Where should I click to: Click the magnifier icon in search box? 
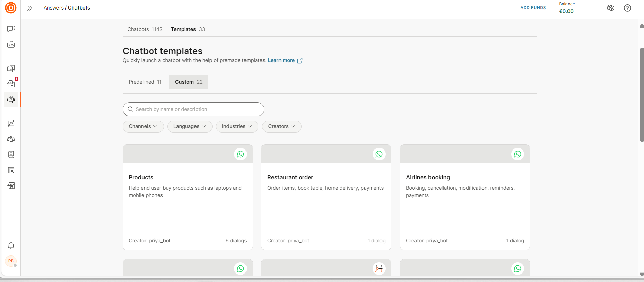click(130, 109)
